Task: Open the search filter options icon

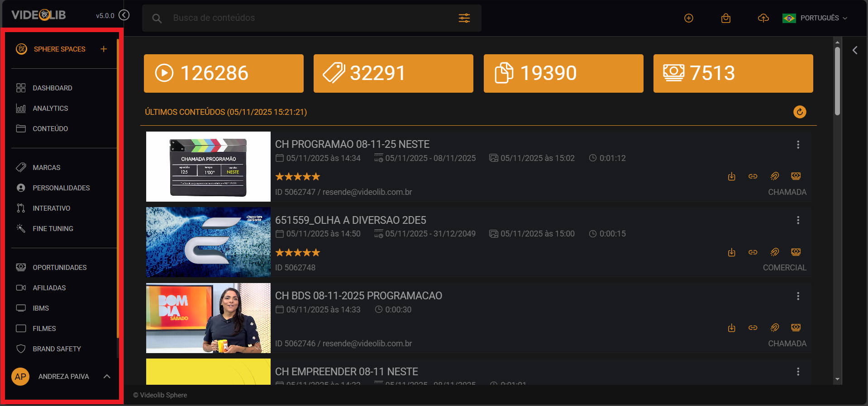Action: coord(464,18)
